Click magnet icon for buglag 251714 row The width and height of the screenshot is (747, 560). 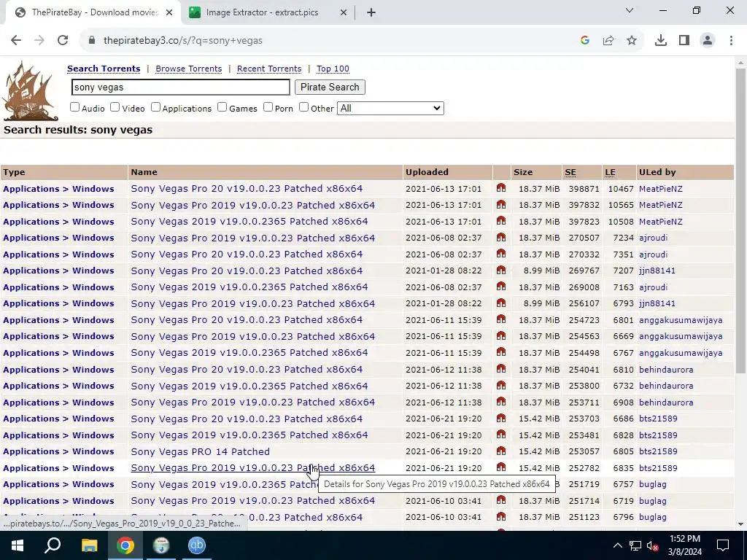500,500
